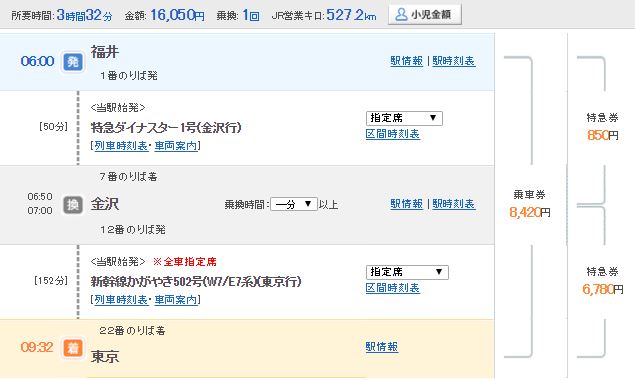Click the orange 着 arrival icon at 東京
This screenshot has width=635, height=380.
click(x=73, y=348)
